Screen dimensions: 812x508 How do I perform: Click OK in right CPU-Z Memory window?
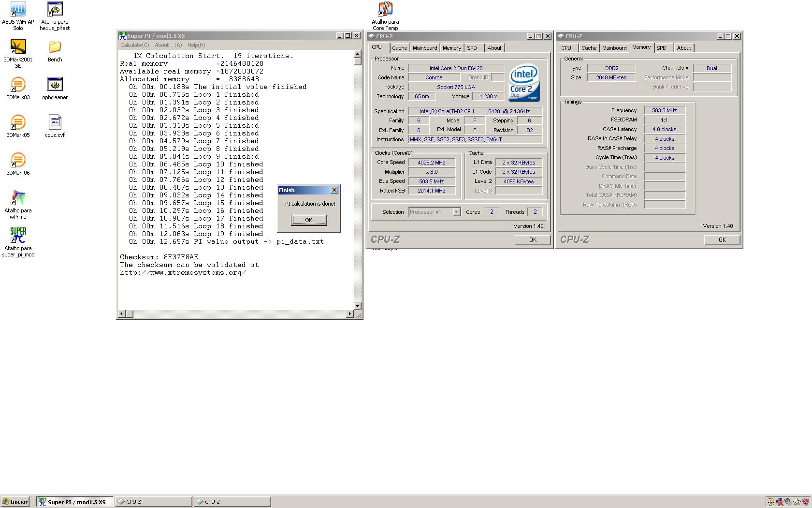coord(722,240)
